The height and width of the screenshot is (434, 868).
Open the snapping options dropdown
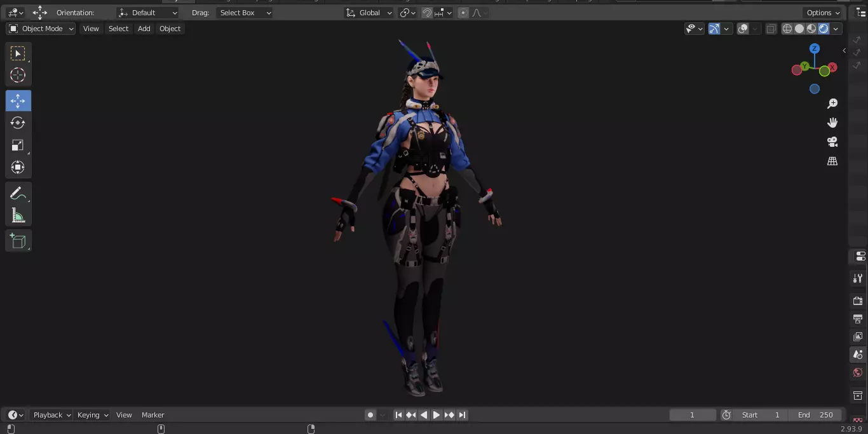pyautogui.click(x=444, y=13)
